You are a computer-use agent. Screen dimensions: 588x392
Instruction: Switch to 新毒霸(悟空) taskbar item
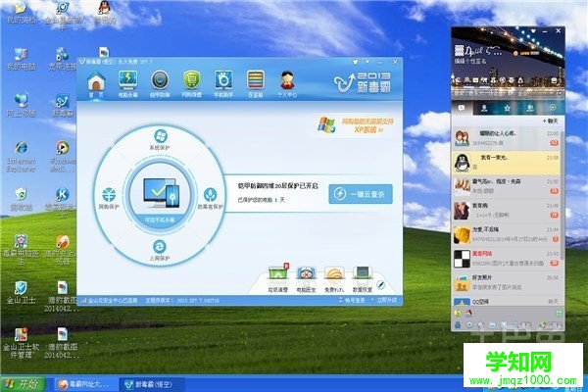tap(152, 384)
